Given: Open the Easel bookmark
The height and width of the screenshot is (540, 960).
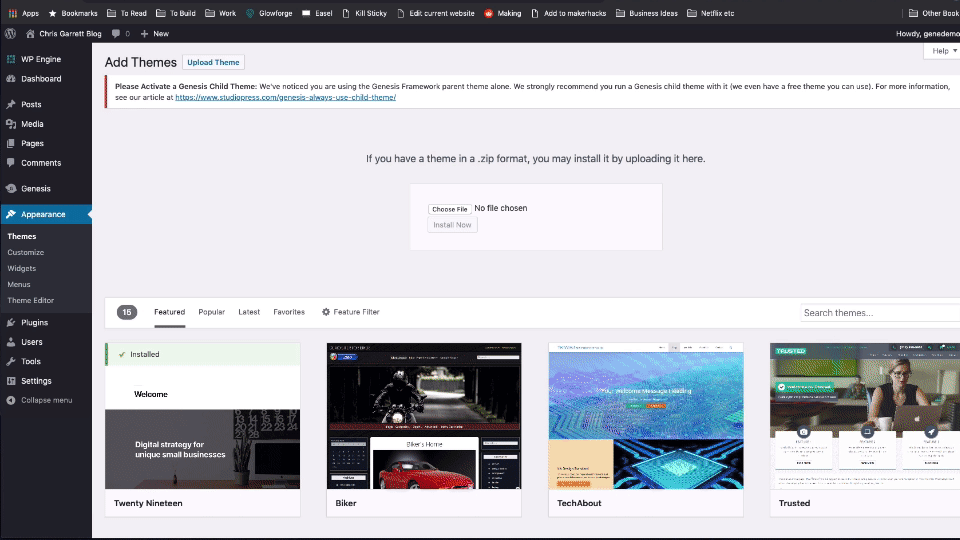Looking at the screenshot, I should click(x=317, y=13).
